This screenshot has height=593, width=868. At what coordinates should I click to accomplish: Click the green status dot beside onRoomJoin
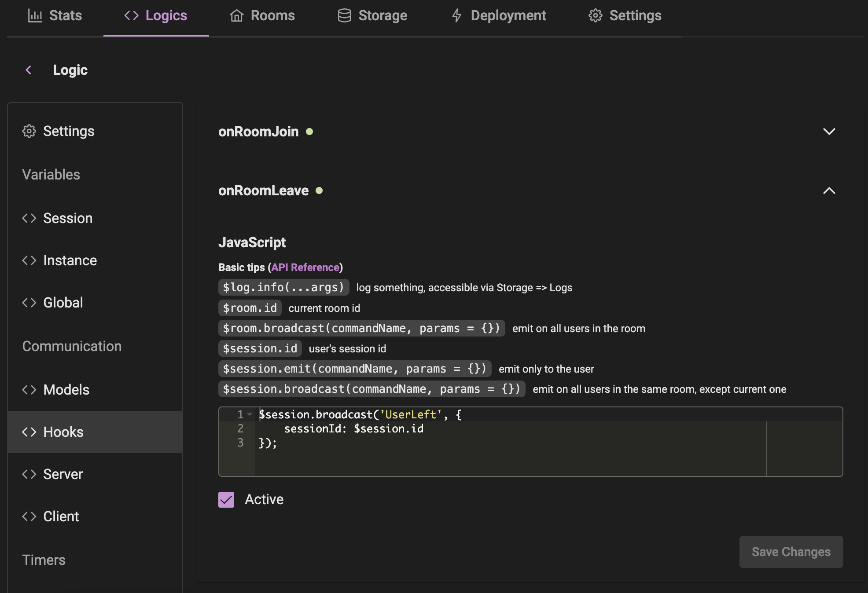click(x=309, y=132)
